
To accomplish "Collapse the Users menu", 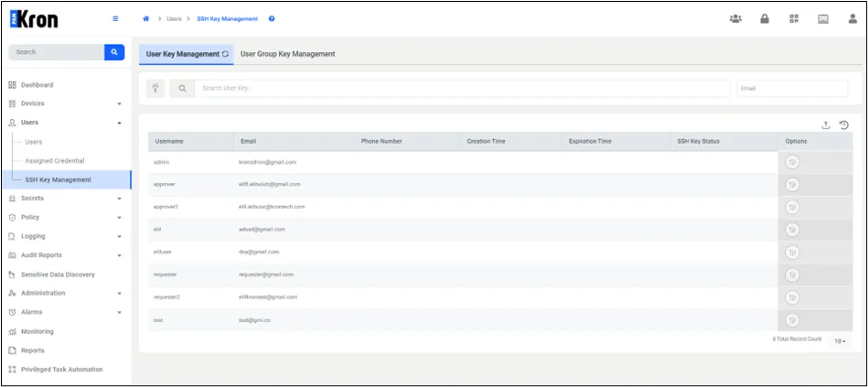I will click(x=120, y=123).
